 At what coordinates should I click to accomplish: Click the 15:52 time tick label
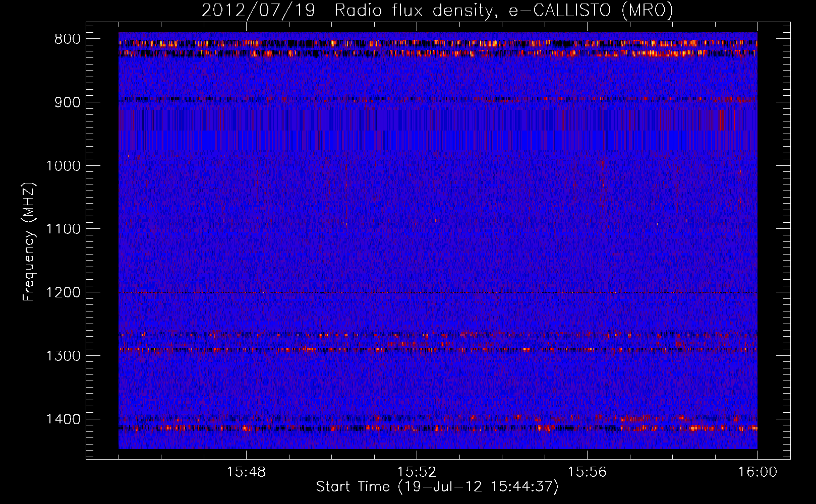pos(417,472)
